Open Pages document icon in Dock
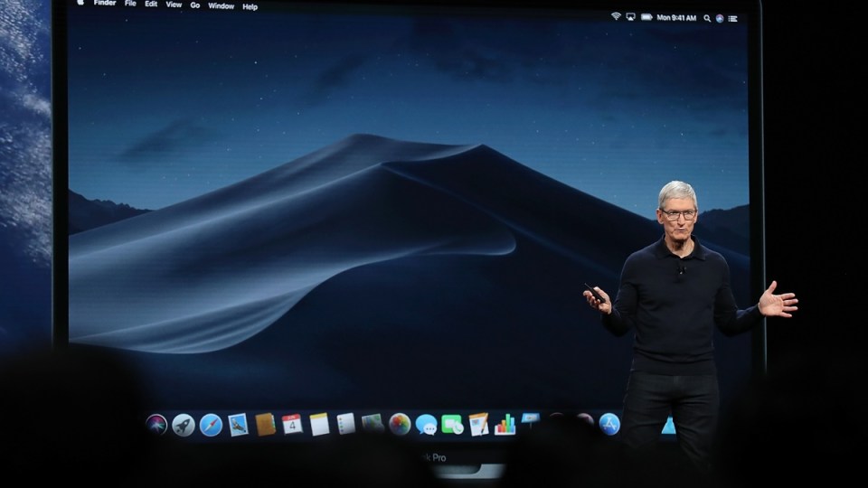868x488 pixels. pyautogui.click(x=479, y=425)
